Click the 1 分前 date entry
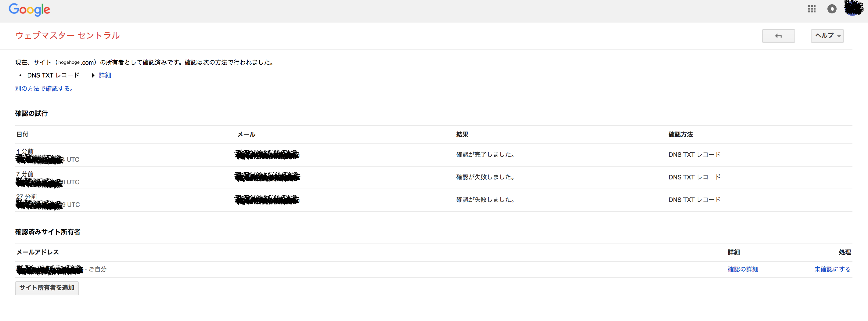Screen dimensions: 868x321 [x=25, y=151]
